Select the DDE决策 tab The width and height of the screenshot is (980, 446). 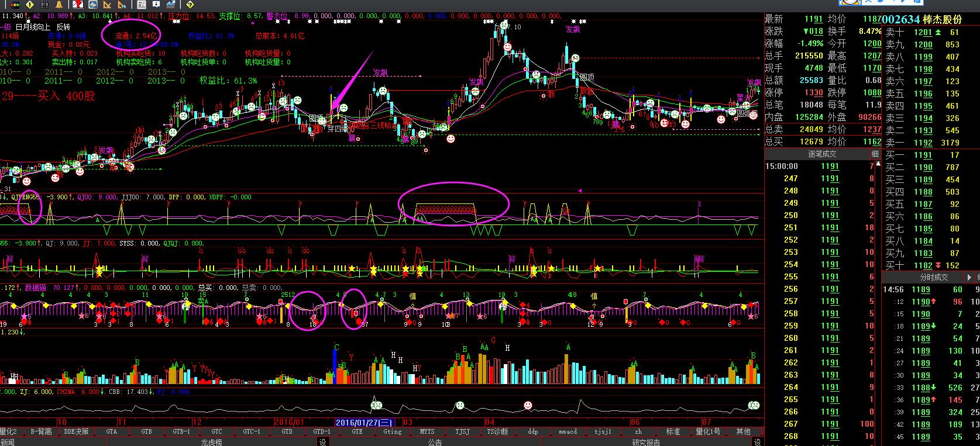tap(77, 431)
